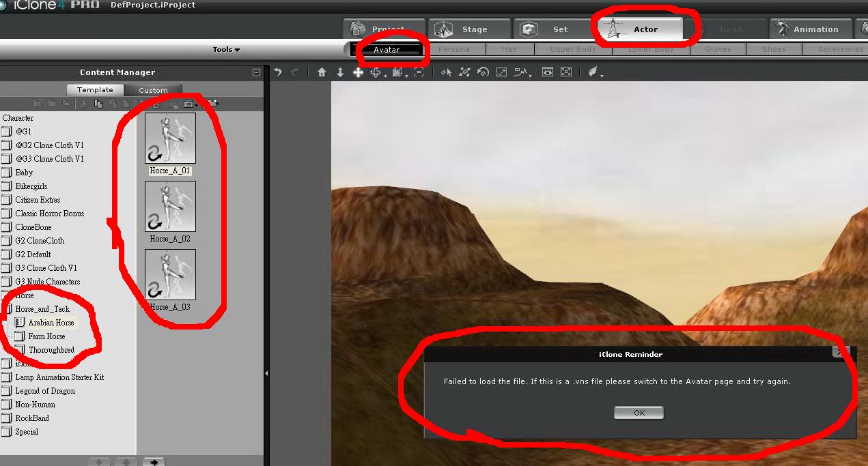Image resolution: width=868 pixels, height=466 pixels.
Task: Click the Preview eye icon in toolbar
Action: (548, 72)
